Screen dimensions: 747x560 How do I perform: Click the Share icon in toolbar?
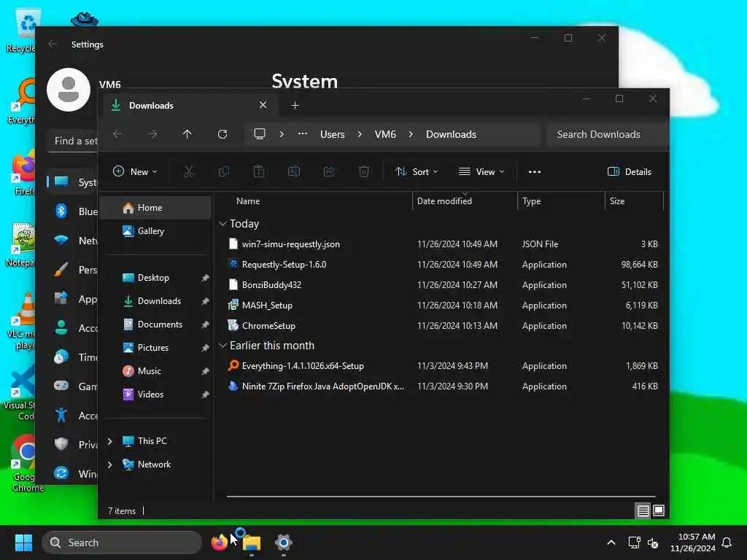[329, 171]
